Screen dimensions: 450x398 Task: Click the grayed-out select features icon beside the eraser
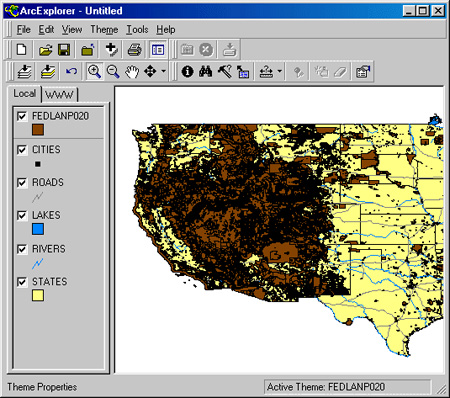pos(322,71)
